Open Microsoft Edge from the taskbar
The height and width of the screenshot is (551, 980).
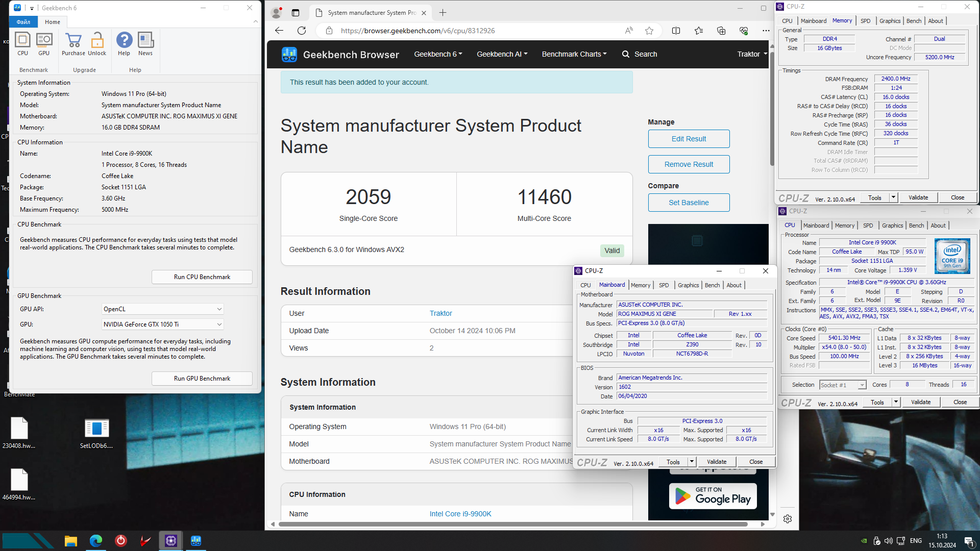click(96, 541)
